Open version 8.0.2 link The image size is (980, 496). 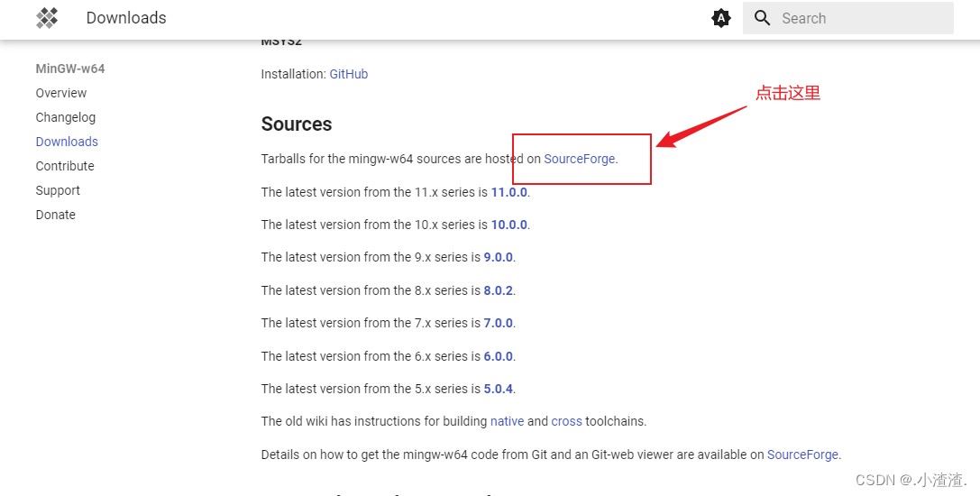click(499, 290)
